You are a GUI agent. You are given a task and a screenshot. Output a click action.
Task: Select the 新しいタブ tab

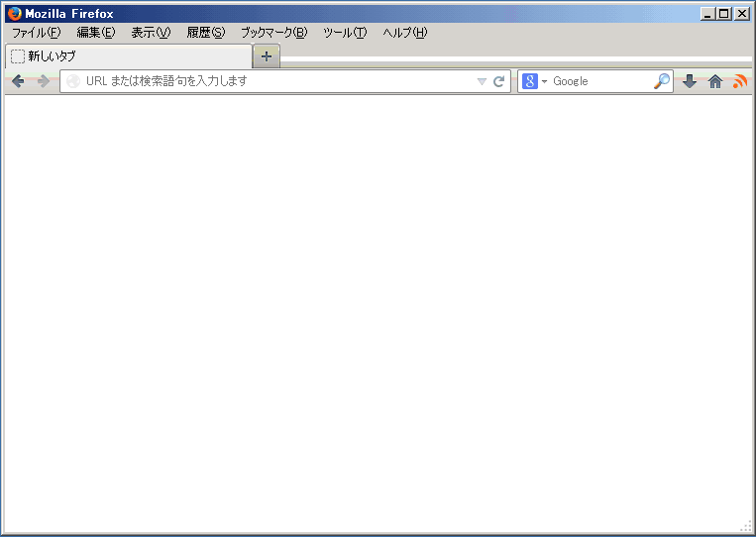pyautogui.click(x=129, y=56)
